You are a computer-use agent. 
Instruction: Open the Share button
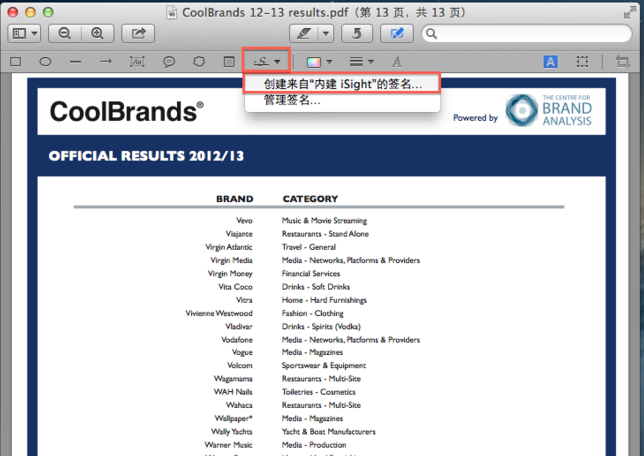[x=138, y=33]
